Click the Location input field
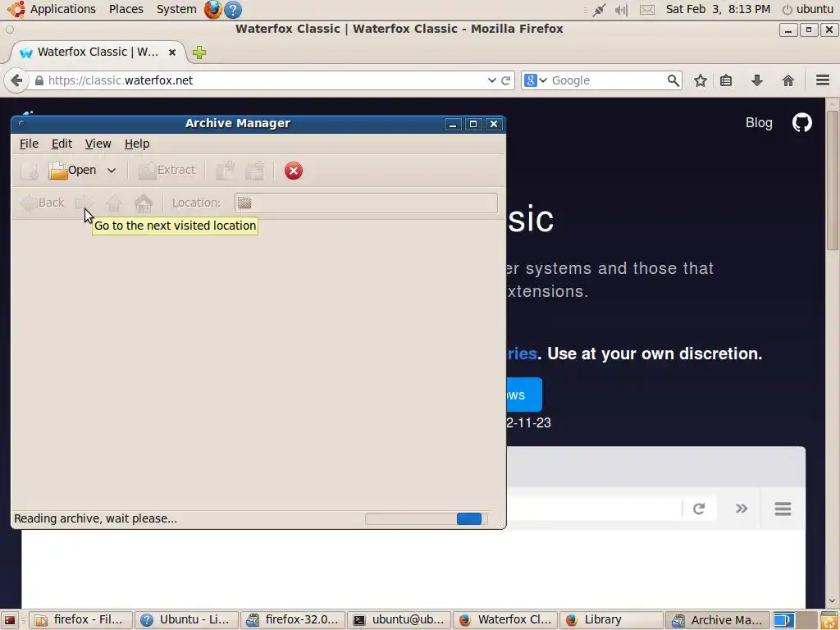The height and width of the screenshot is (630, 840). pos(366,203)
